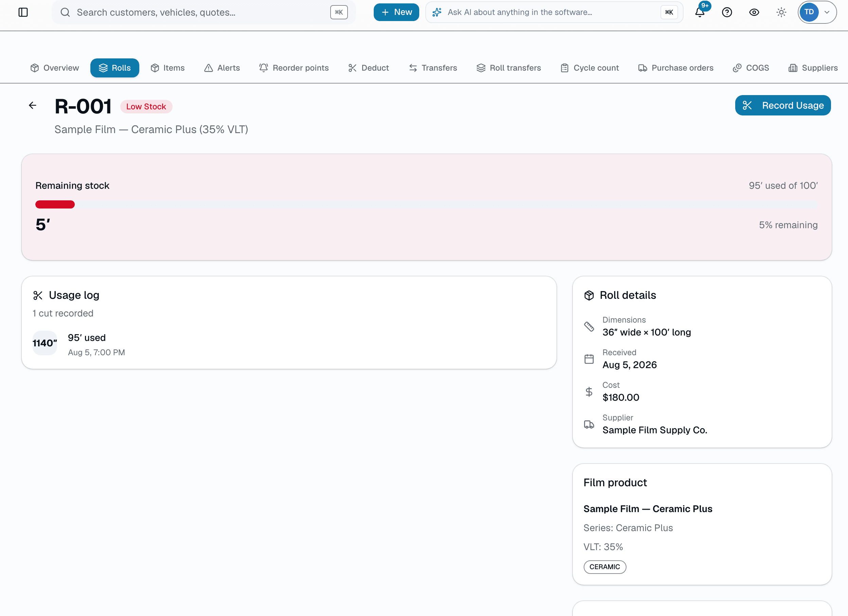Go to Reorder points tab
Viewport: 848px width, 616px height.
point(294,68)
